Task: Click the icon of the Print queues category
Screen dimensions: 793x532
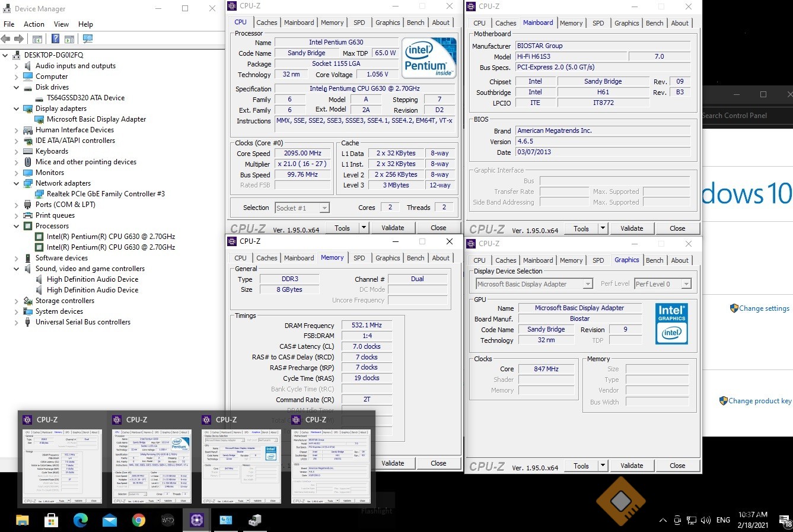Action: (x=28, y=215)
